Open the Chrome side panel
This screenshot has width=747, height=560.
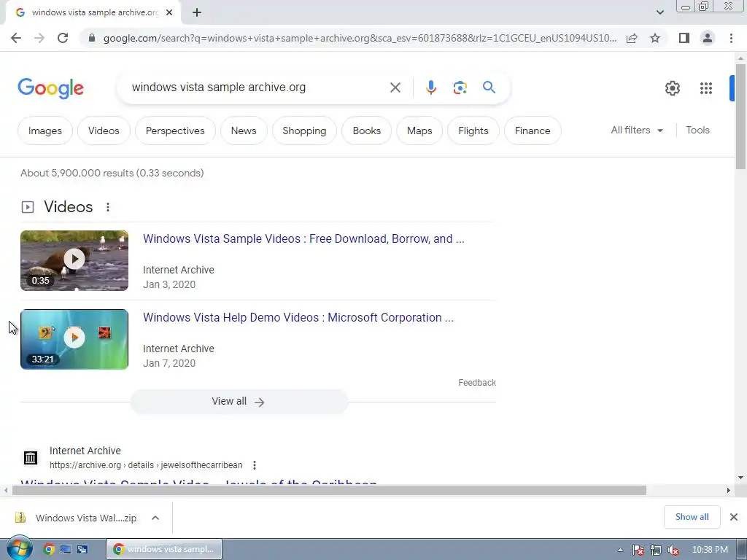(684, 38)
